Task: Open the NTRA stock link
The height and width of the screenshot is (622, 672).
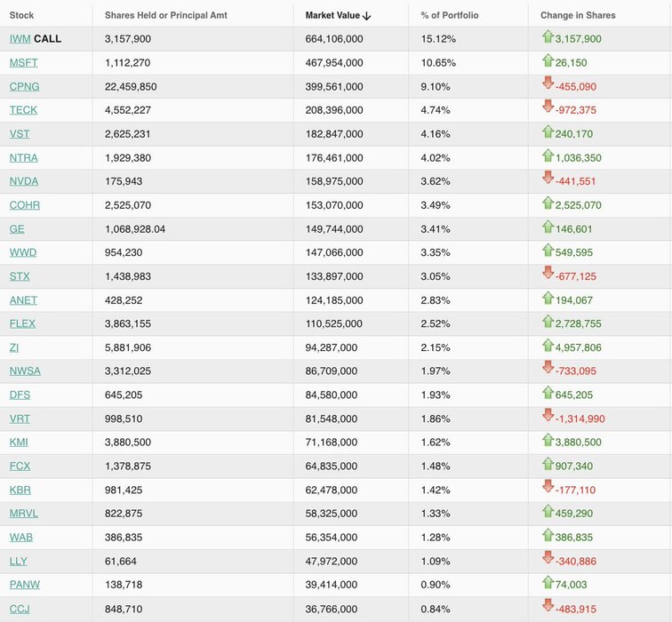Action: 24,158
